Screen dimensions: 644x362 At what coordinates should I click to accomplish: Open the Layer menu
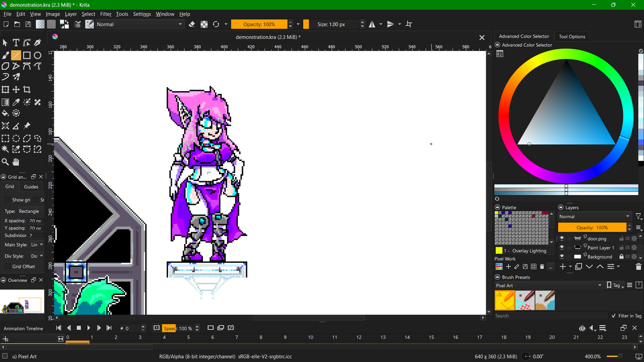[70, 14]
